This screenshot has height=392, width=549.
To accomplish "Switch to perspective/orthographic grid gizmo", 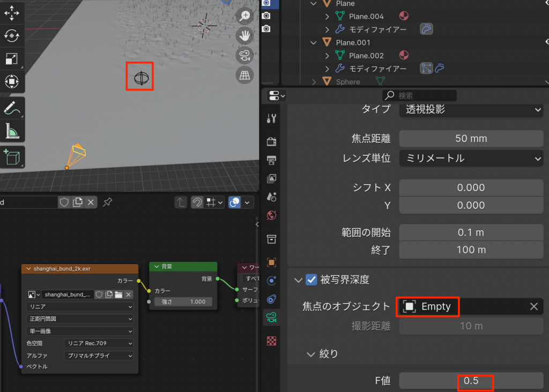I will tap(244, 74).
